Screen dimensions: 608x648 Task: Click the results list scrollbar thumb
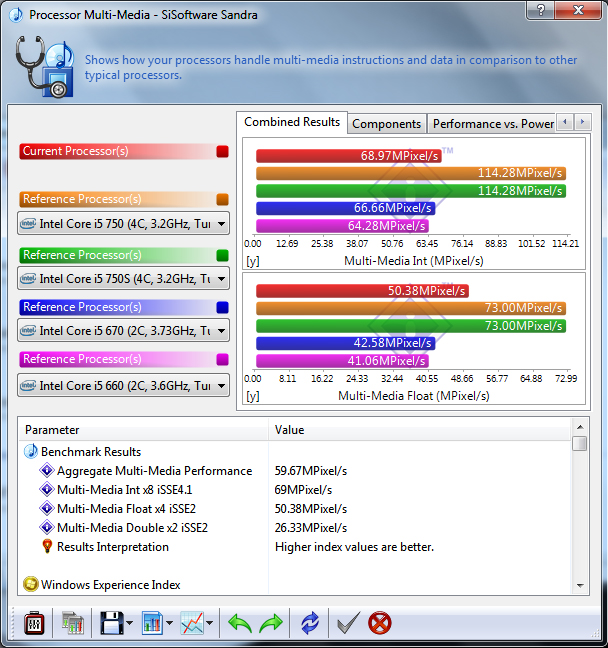pos(580,443)
